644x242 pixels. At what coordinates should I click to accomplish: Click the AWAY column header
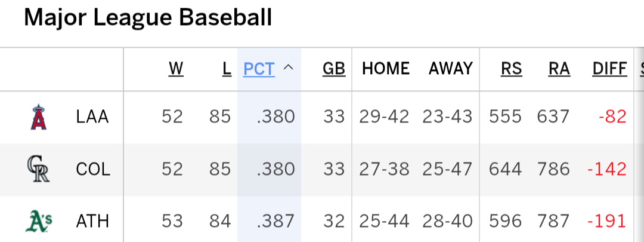point(451,69)
